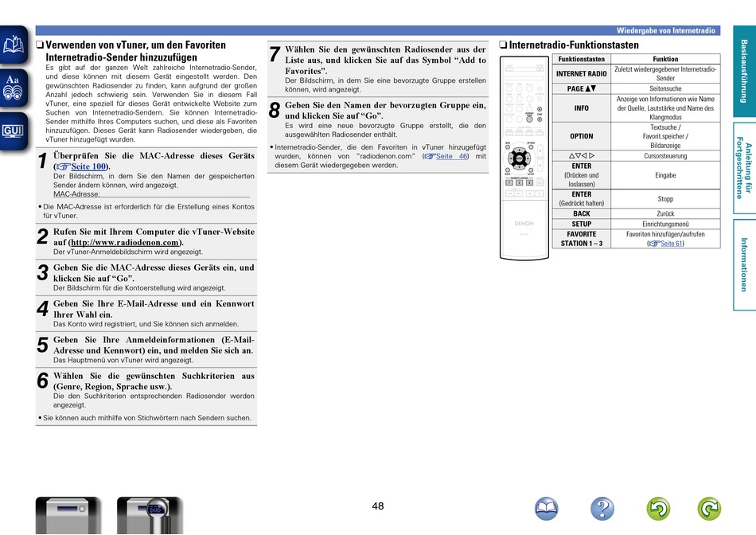Switch to the Basisausführung tab
Screen dimensions: 756x535
point(744,72)
